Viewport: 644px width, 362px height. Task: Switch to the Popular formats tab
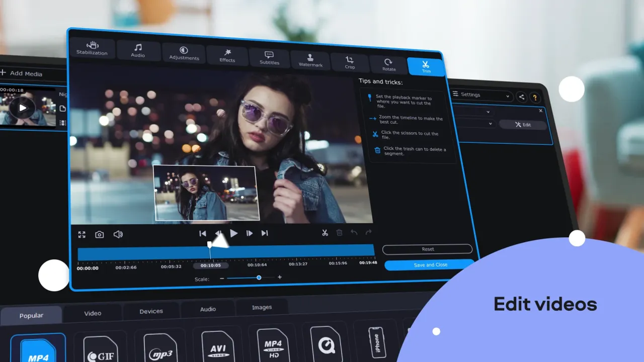(31, 316)
